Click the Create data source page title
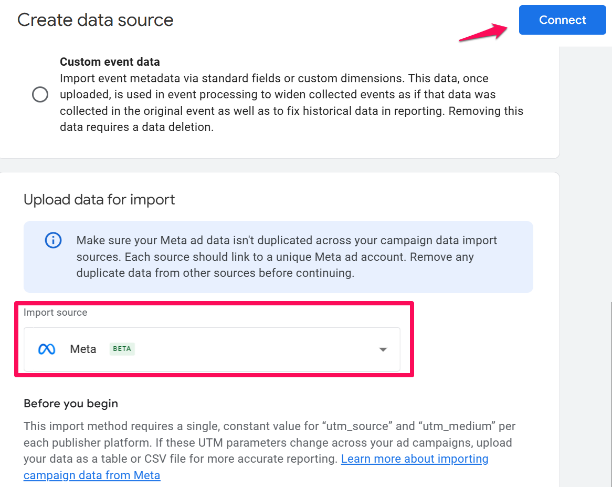The width and height of the screenshot is (612, 487). [x=95, y=20]
